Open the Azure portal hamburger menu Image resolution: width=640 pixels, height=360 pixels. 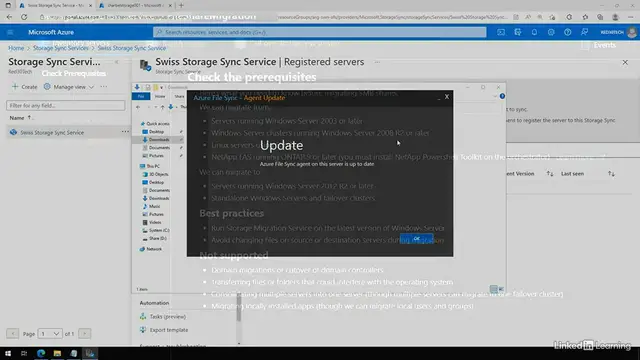(10, 32)
